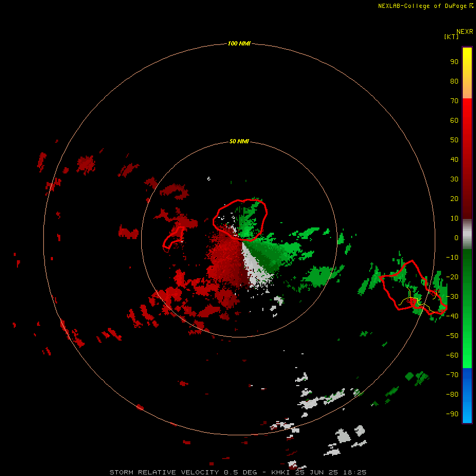476x476 pixels.
Task: Pick the light orange segment of color bar
Action: point(467,91)
